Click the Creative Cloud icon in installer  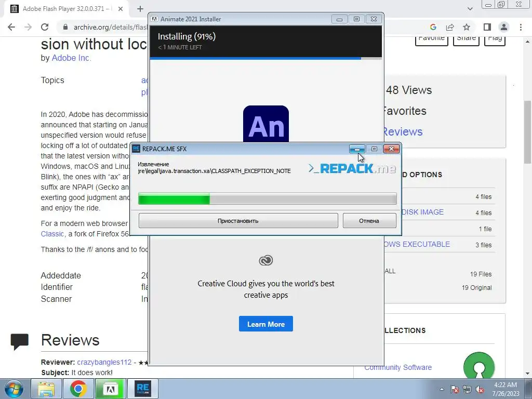[x=266, y=260]
